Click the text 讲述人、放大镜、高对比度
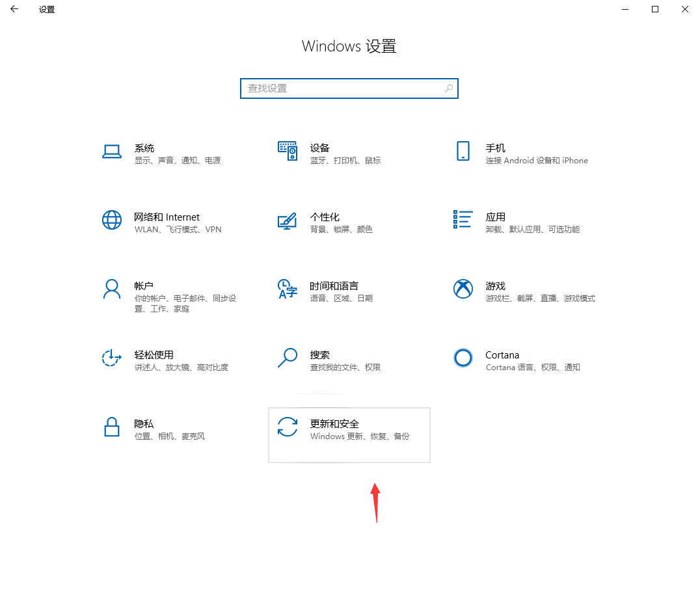Viewport: 700px width, 605px height. (x=182, y=368)
